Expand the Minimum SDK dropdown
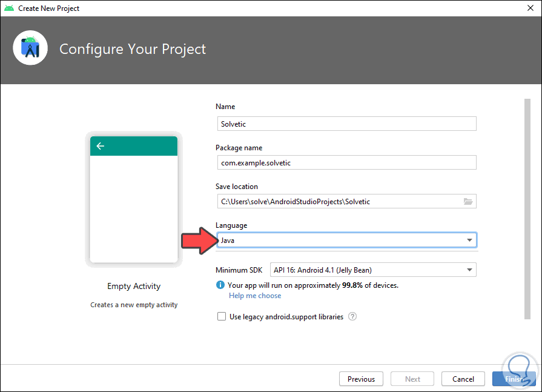542x392 pixels. [346, 270]
